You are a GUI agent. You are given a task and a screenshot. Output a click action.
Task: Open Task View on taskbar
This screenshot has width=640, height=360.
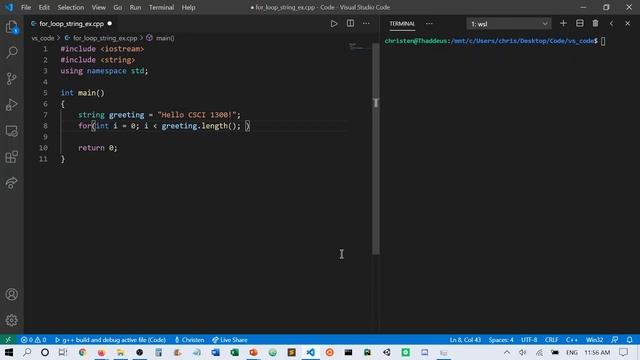pyautogui.click(x=62, y=352)
